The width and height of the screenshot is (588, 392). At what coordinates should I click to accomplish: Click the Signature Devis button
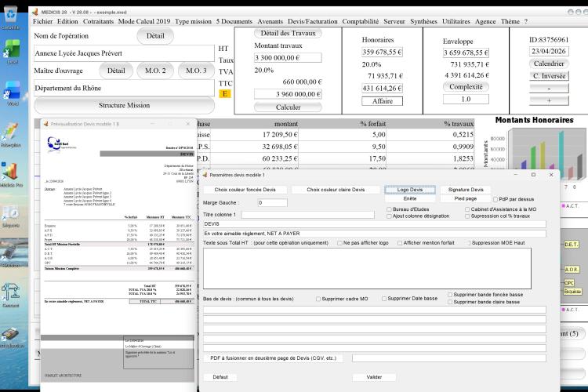coord(466,190)
